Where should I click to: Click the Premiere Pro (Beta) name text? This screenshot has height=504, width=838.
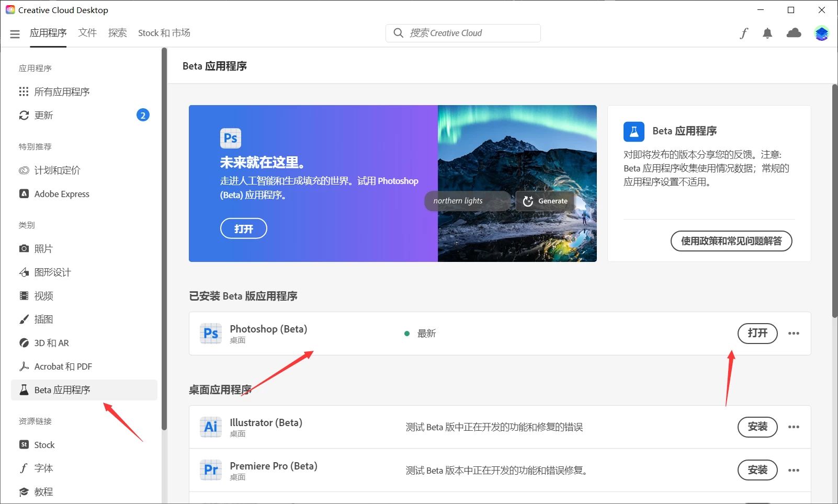coord(274,466)
